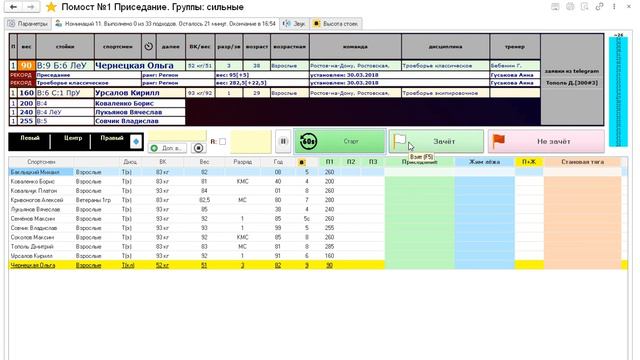Click the П3 column header

373,162
